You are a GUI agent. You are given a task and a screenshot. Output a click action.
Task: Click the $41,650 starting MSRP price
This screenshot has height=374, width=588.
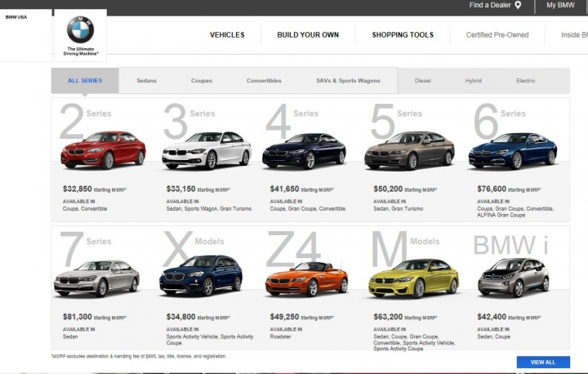click(x=302, y=189)
